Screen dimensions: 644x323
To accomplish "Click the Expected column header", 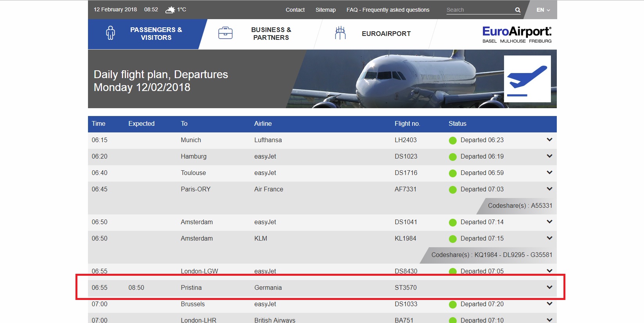I will tap(142, 123).
